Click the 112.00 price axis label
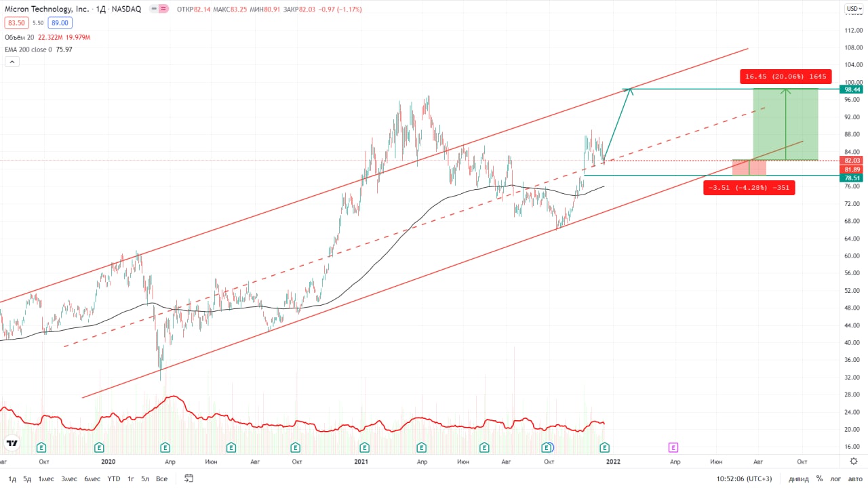The image size is (868, 488). [853, 30]
